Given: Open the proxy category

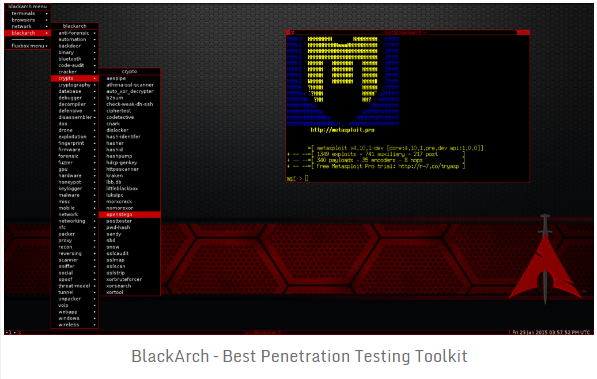Looking at the screenshot, I should (x=75, y=240).
